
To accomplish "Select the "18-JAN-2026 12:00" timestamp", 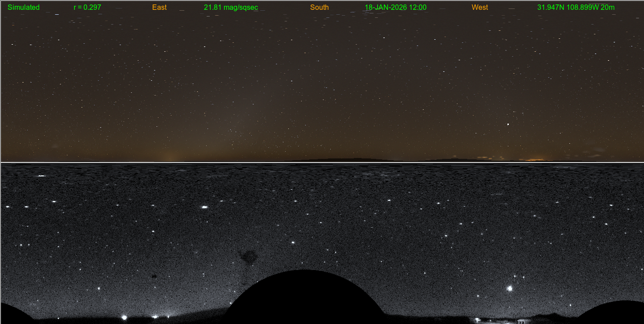I will [395, 8].
